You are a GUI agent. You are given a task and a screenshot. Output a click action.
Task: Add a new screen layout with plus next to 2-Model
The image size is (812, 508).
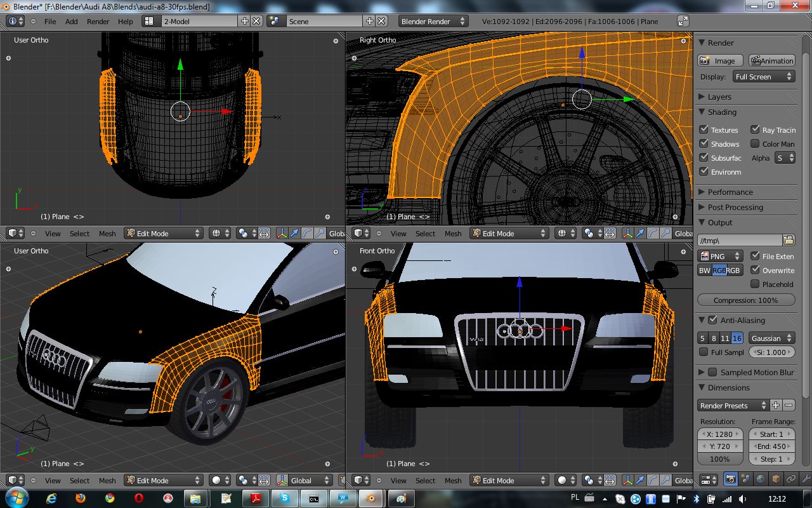(245, 21)
